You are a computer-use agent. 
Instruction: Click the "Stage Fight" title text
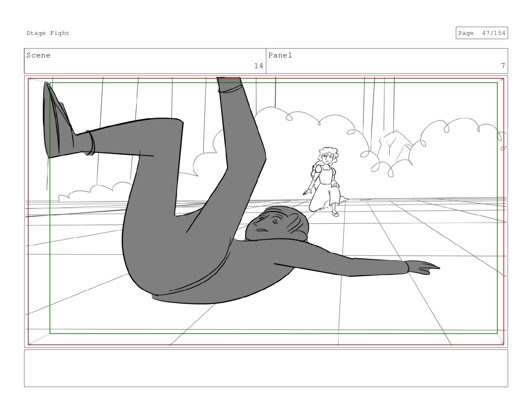48,33
